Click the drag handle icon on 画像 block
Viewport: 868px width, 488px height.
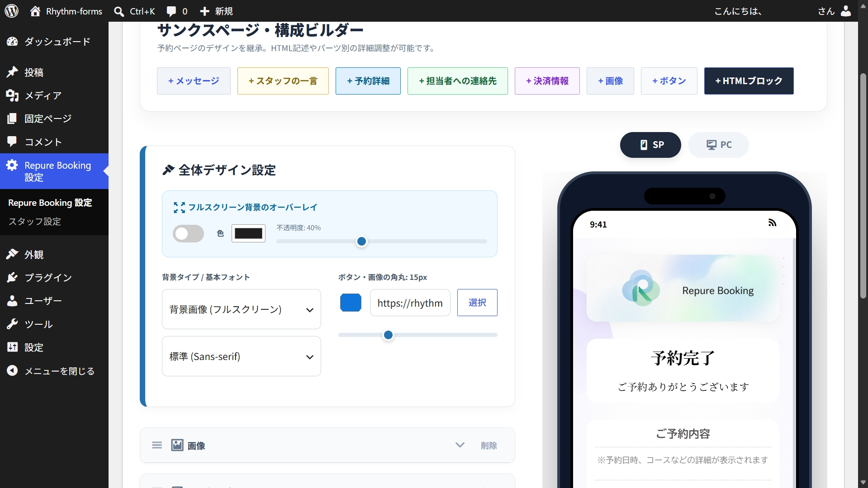pyautogui.click(x=157, y=445)
